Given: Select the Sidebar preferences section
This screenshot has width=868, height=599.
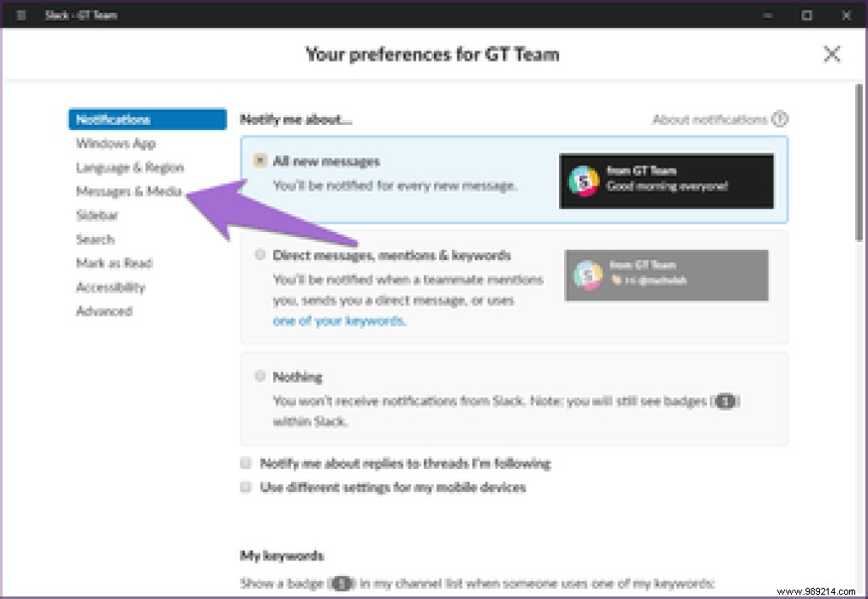Looking at the screenshot, I should click(97, 215).
